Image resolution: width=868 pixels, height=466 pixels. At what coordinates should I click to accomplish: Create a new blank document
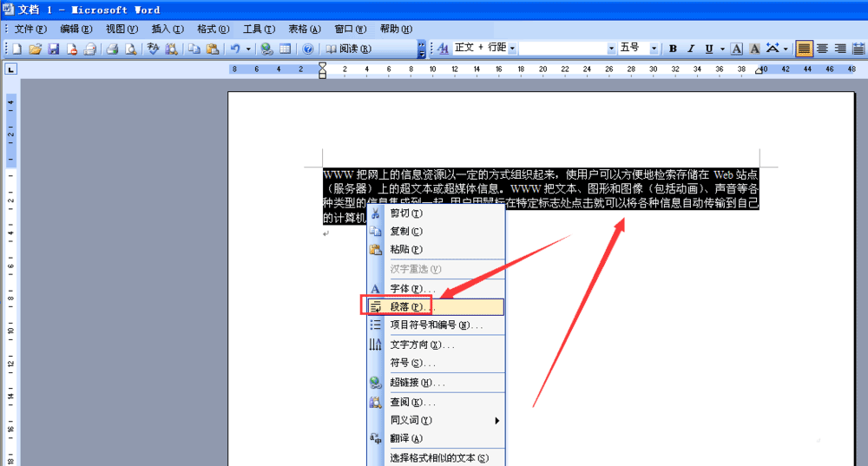click(x=17, y=49)
